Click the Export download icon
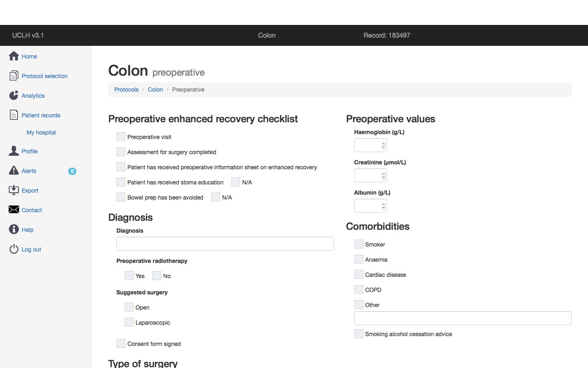The width and height of the screenshot is (588, 368). [14, 190]
